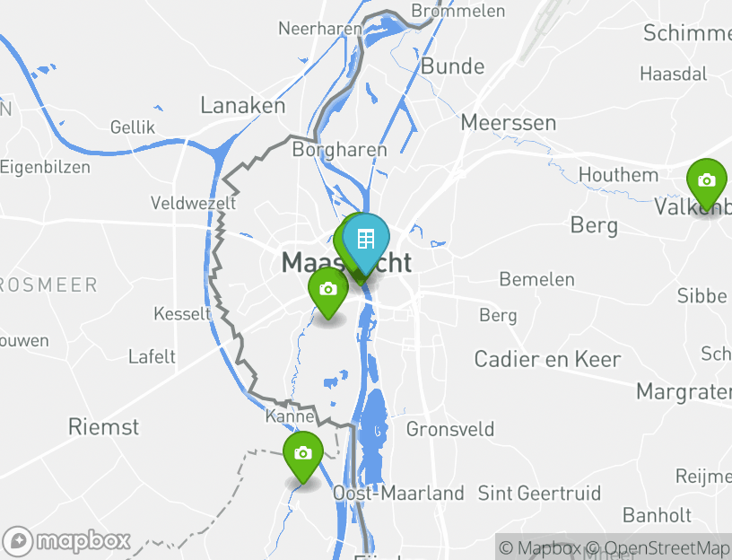Click the green camera marker south of Kanne
This screenshot has height=560, width=732.
point(303,454)
